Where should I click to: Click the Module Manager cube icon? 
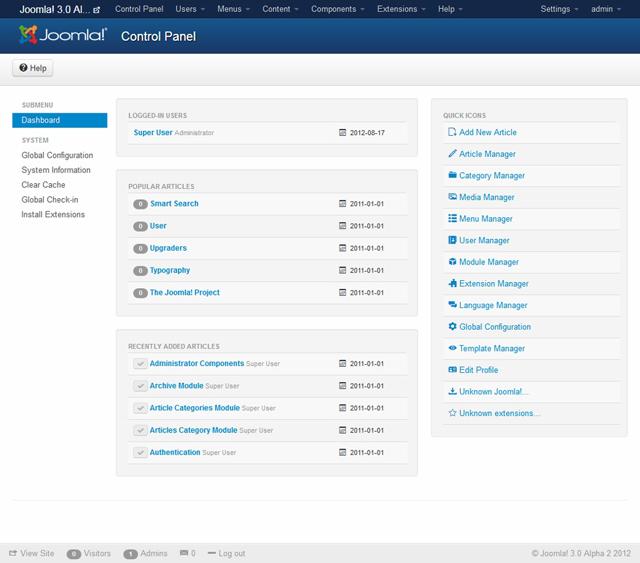452,262
